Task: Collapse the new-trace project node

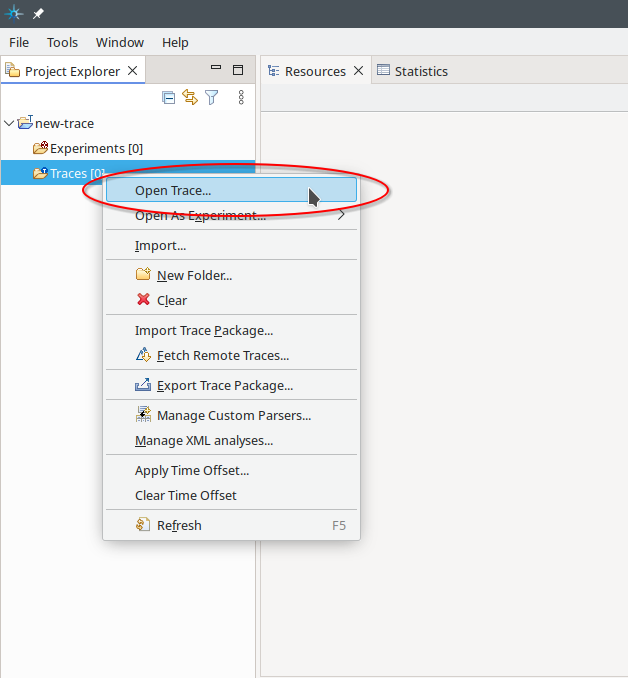Action: tap(10, 123)
